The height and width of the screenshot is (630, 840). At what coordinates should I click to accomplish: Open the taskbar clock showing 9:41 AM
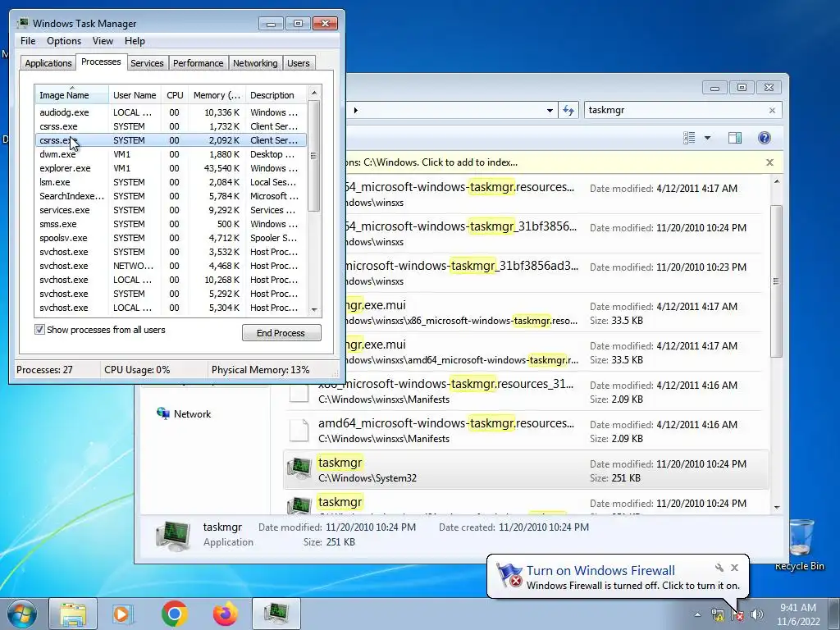pyautogui.click(x=798, y=614)
